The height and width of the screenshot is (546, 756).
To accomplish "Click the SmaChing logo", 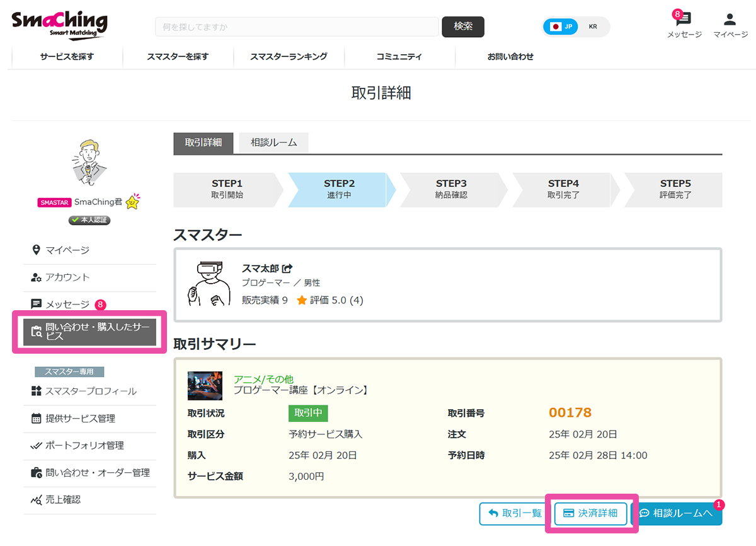I will (60, 25).
